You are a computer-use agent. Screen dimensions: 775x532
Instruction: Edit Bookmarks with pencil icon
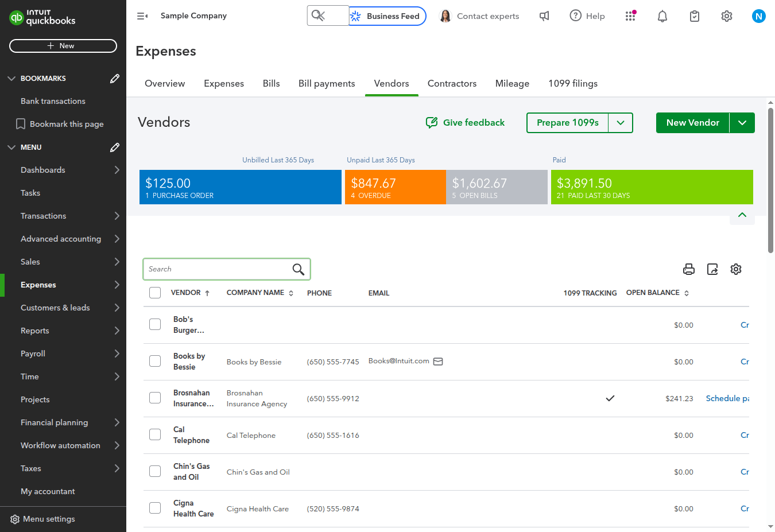tap(115, 79)
